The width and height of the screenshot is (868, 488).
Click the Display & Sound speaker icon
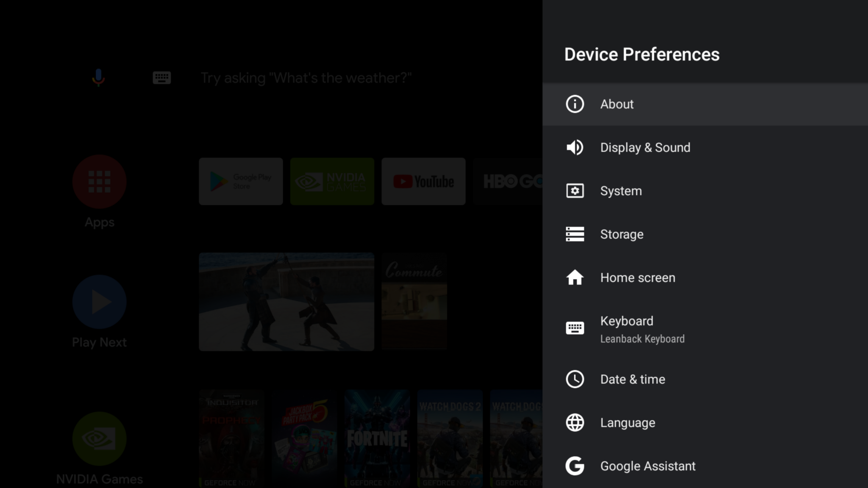point(575,147)
